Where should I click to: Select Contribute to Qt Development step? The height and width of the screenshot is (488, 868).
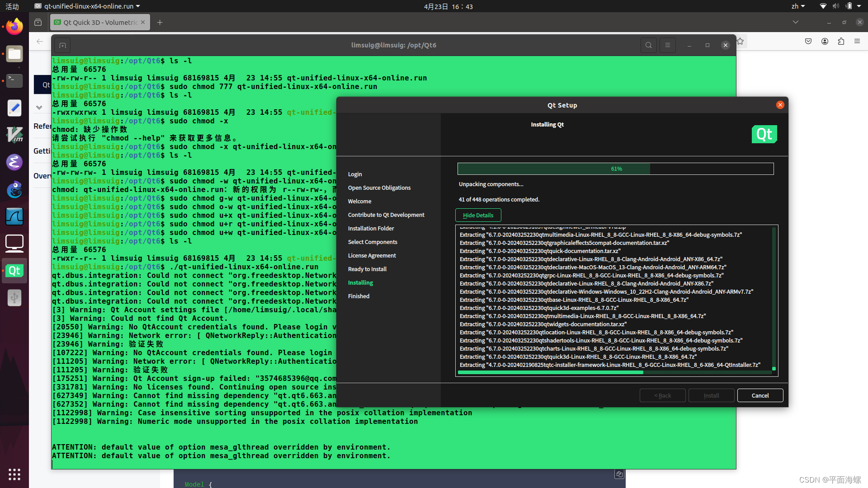pyautogui.click(x=386, y=215)
